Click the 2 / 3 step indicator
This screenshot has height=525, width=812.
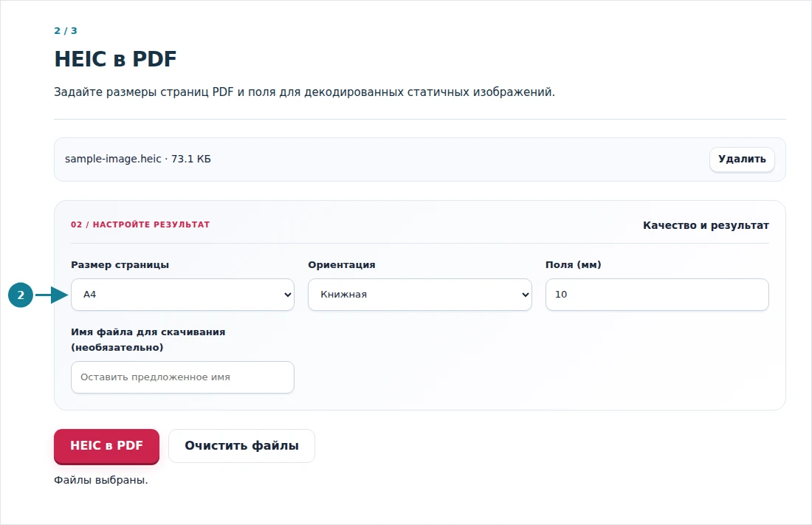66,30
